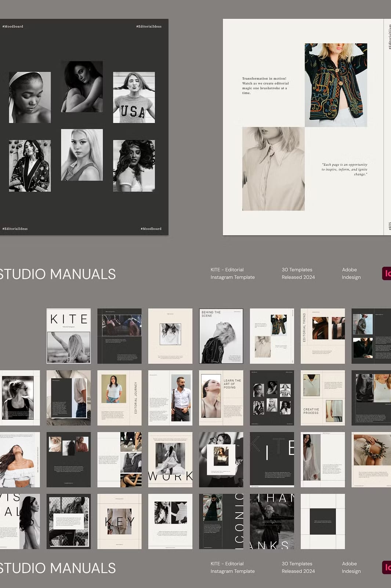Open the Editorial Trend template thumbnail
391x588 pixels.
[323, 336]
